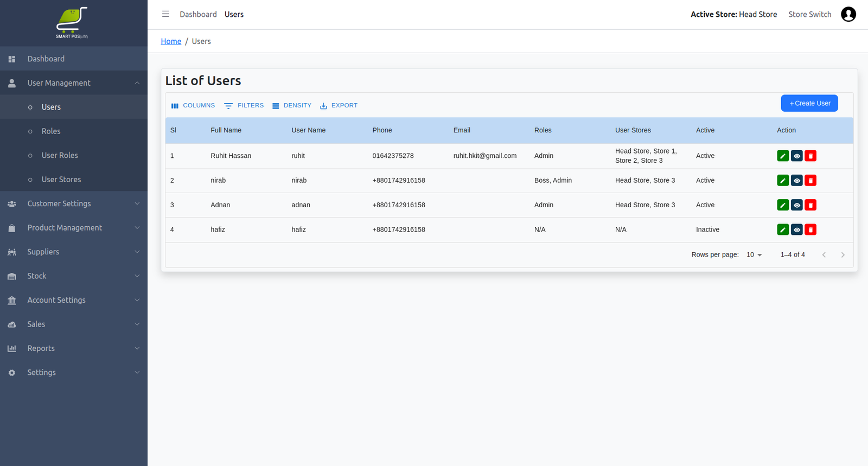Viewport: 868px width, 466px height.
Task: Click the Sales icon in the sidebar
Action: pyautogui.click(x=12, y=324)
